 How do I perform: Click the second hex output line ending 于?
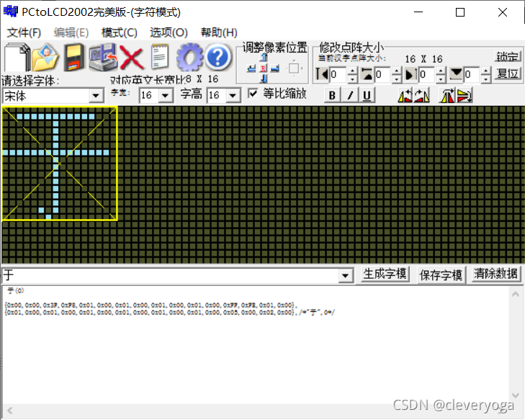[170, 313]
